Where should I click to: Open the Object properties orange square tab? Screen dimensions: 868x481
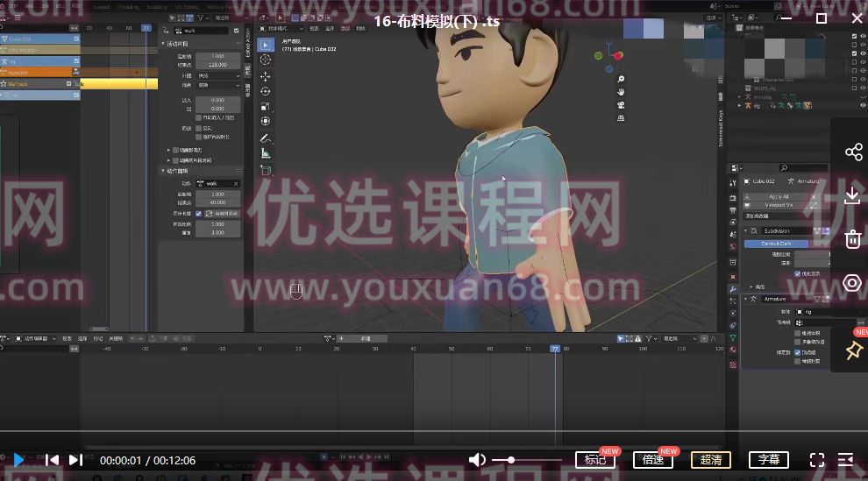click(733, 277)
